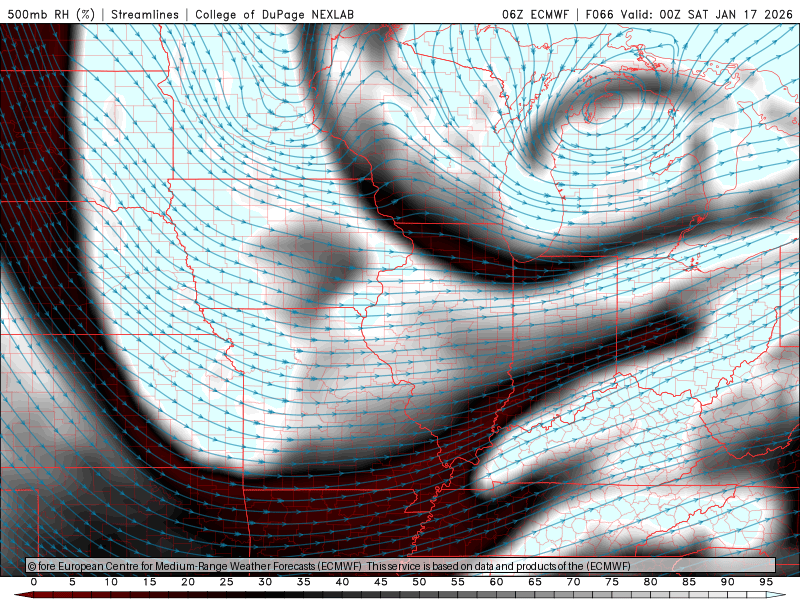Click the '40' label on the color scale
The height and width of the screenshot is (600, 800).
pos(342,582)
